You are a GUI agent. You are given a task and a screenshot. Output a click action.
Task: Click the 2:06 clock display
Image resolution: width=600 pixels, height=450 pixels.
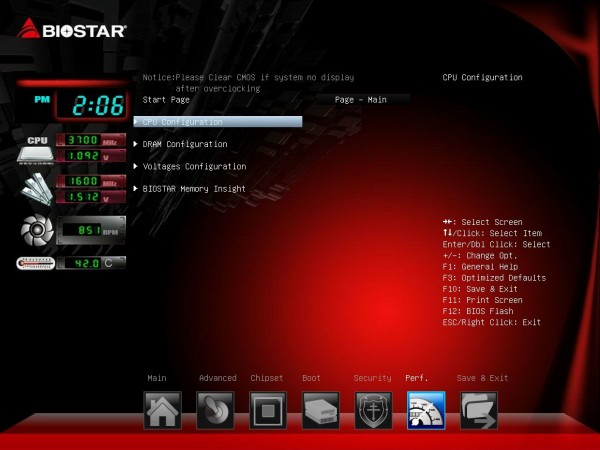click(x=92, y=106)
